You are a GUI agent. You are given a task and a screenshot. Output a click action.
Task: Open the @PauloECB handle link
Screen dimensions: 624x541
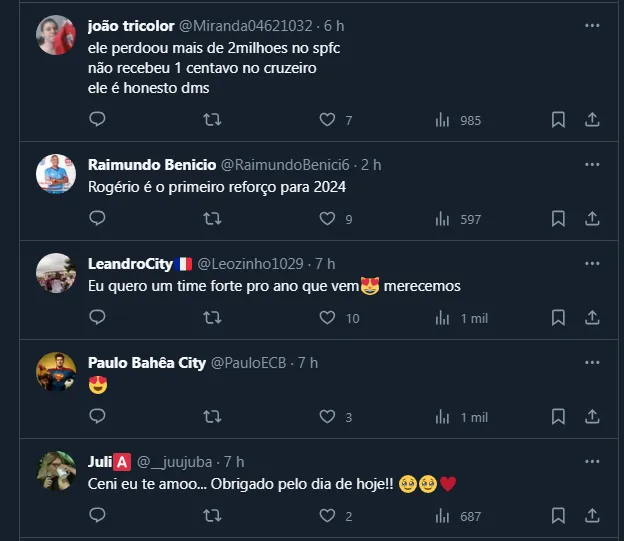[x=248, y=362]
